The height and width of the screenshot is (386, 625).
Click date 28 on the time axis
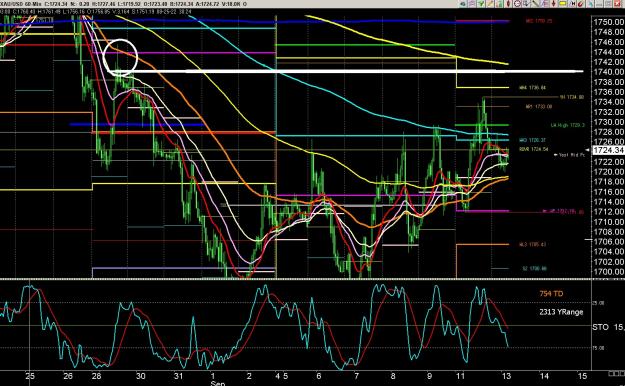96,376
